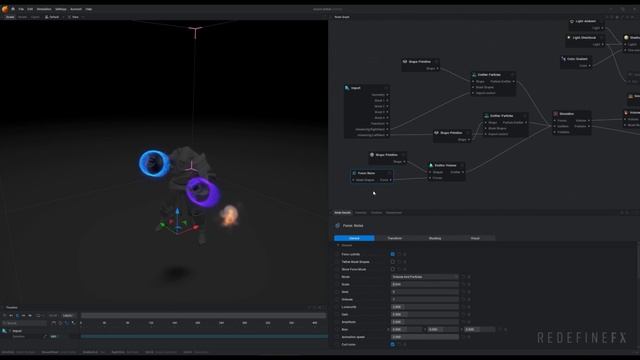Screen dimensions: 640x360
Task: Select the Import track row in timeline
Action: point(40,331)
